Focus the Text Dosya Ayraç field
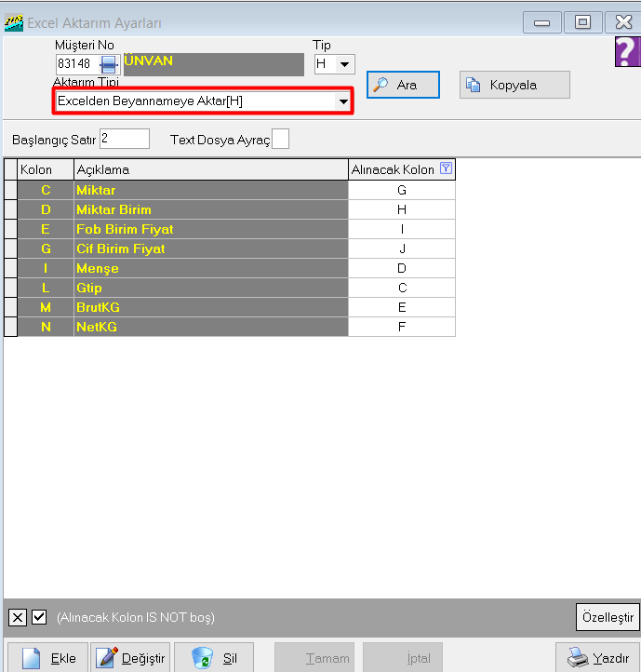This screenshot has height=672, width=641. [x=281, y=139]
